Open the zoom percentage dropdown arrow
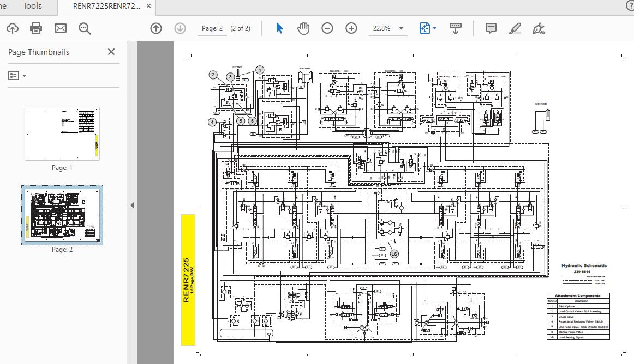The height and width of the screenshot is (364, 634). click(401, 28)
